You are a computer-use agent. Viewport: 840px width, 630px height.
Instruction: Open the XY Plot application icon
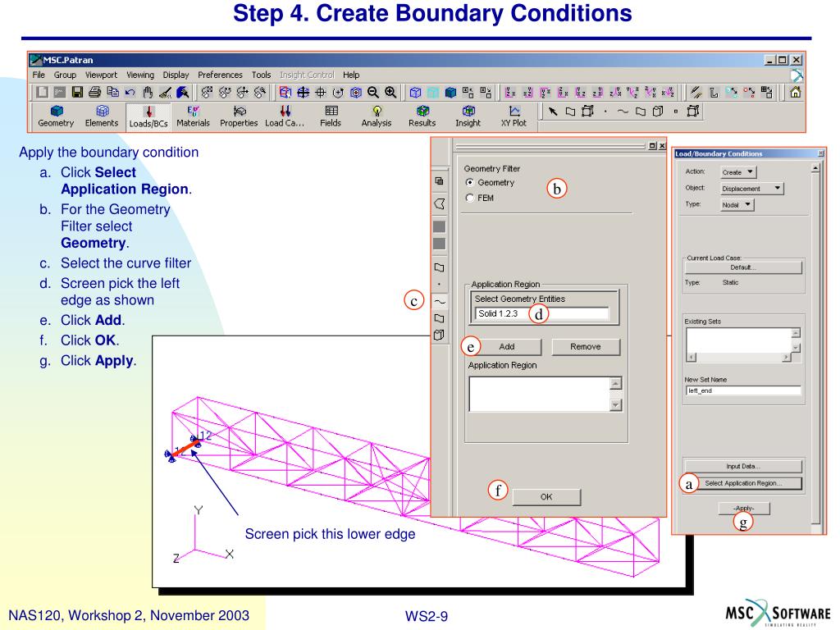(x=514, y=116)
